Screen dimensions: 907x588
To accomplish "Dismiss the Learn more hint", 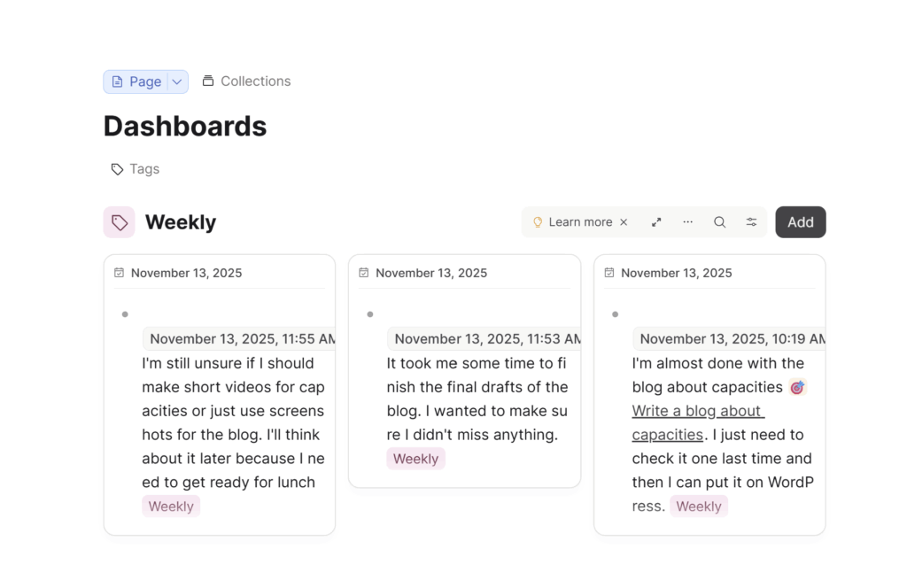I will click(x=624, y=222).
